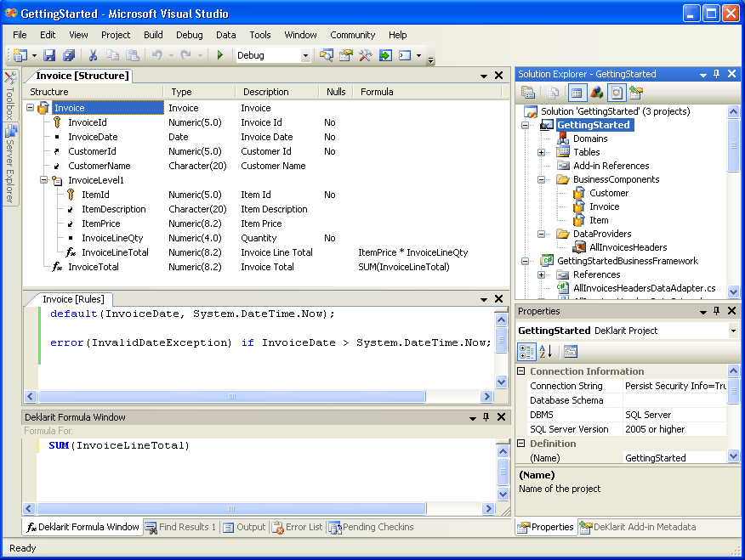Click the DBMS value SQL Server
Screen dimensions: 745x560
[x=674, y=415]
